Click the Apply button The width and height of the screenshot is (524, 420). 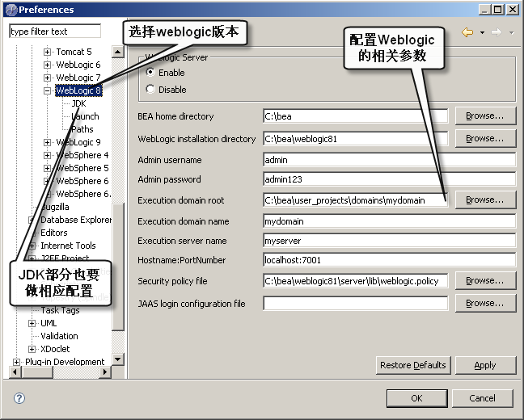point(485,365)
